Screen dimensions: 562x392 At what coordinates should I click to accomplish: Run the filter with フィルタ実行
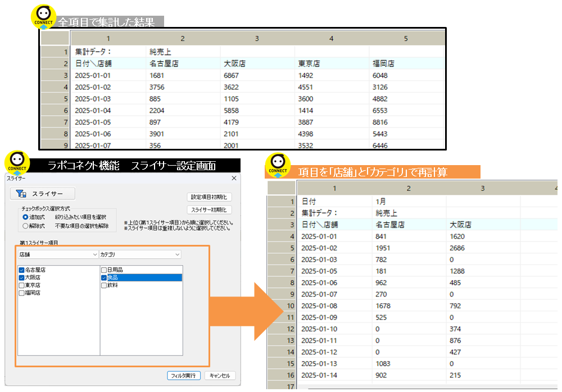[184, 376]
